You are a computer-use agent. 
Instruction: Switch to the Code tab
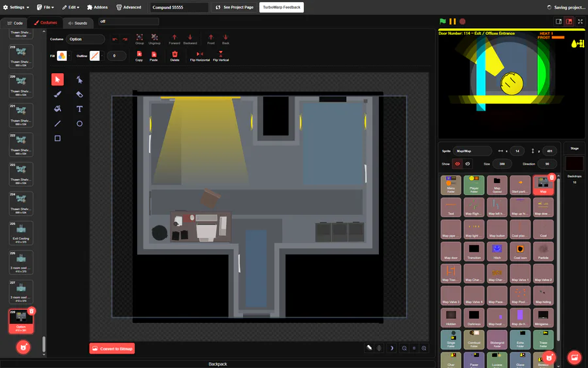point(15,23)
